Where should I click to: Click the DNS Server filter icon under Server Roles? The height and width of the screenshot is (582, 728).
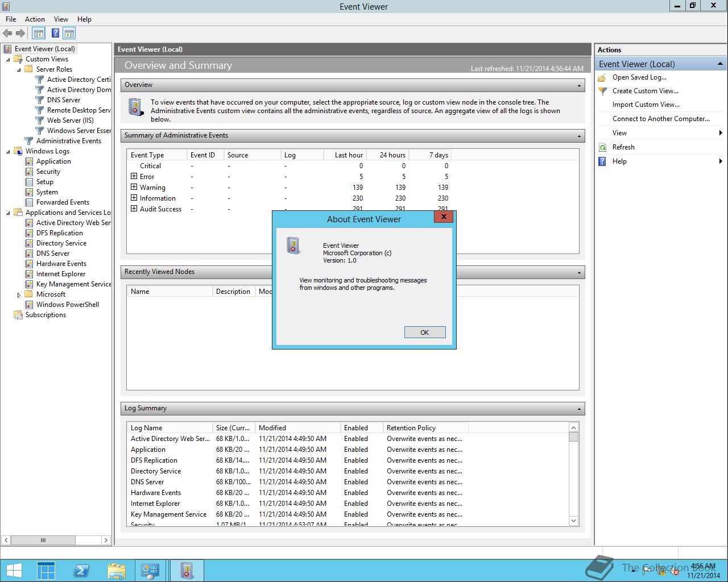(x=40, y=100)
